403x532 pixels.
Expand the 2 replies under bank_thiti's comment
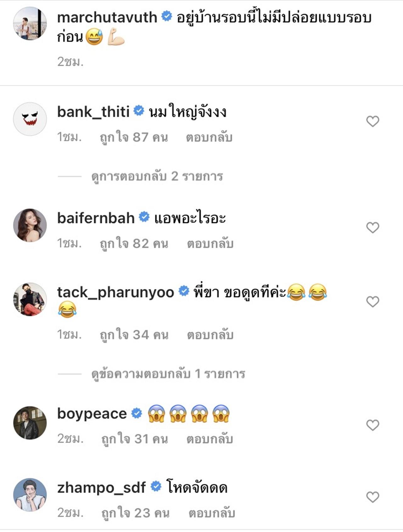(x=157, y=176)
